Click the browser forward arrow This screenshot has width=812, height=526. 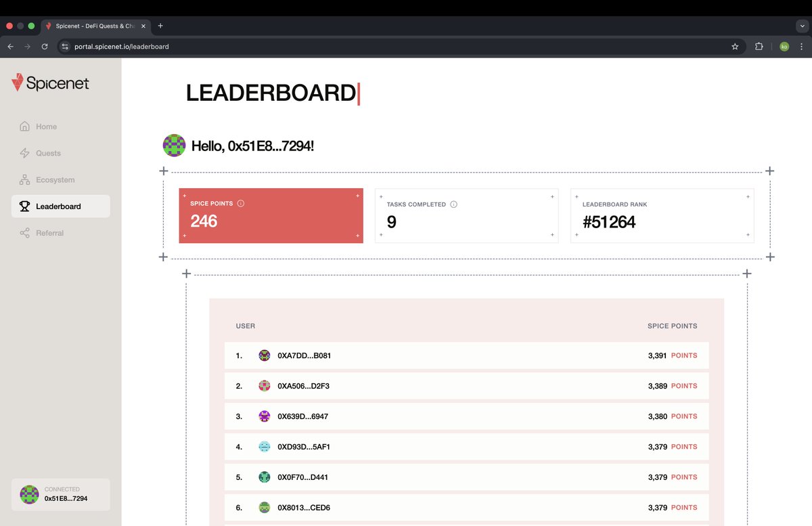27,47
